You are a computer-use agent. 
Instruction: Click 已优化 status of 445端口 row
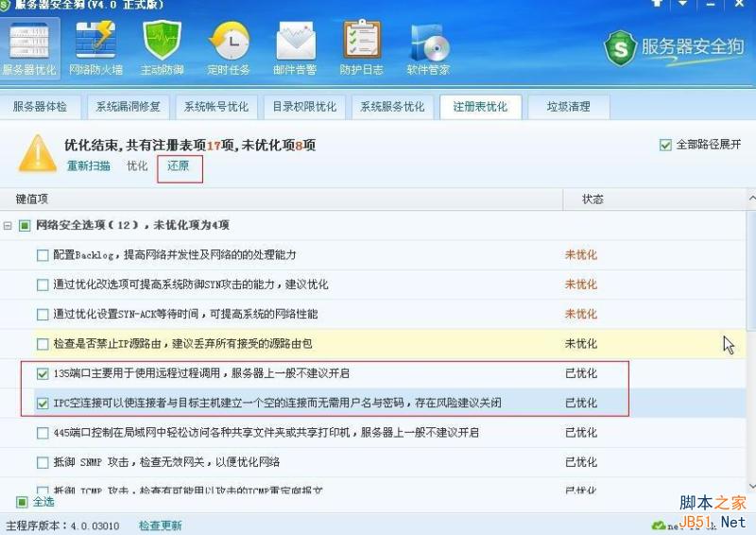click(x=581, y=433)
